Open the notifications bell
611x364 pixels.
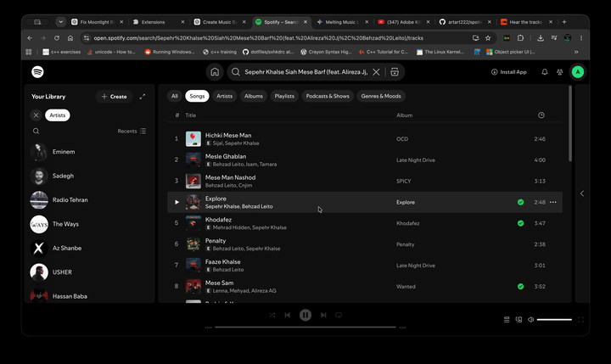(x=544, y=72)
